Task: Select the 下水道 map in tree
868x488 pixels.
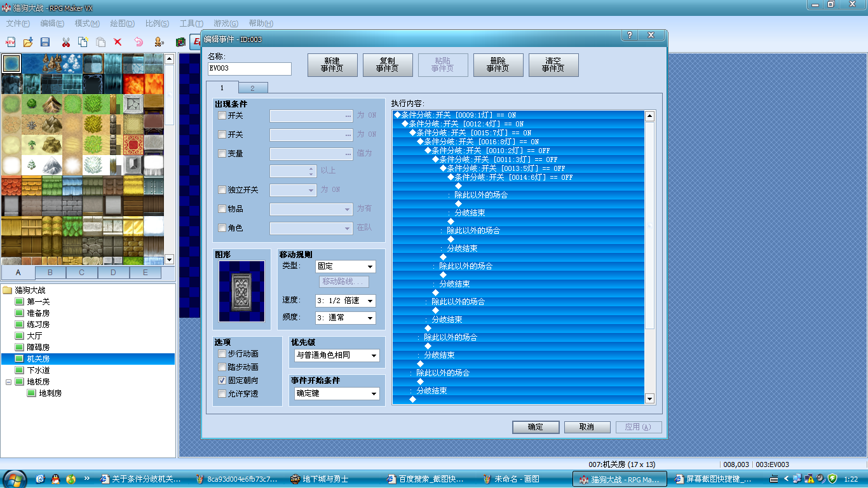Action: (x=38, y=370)
